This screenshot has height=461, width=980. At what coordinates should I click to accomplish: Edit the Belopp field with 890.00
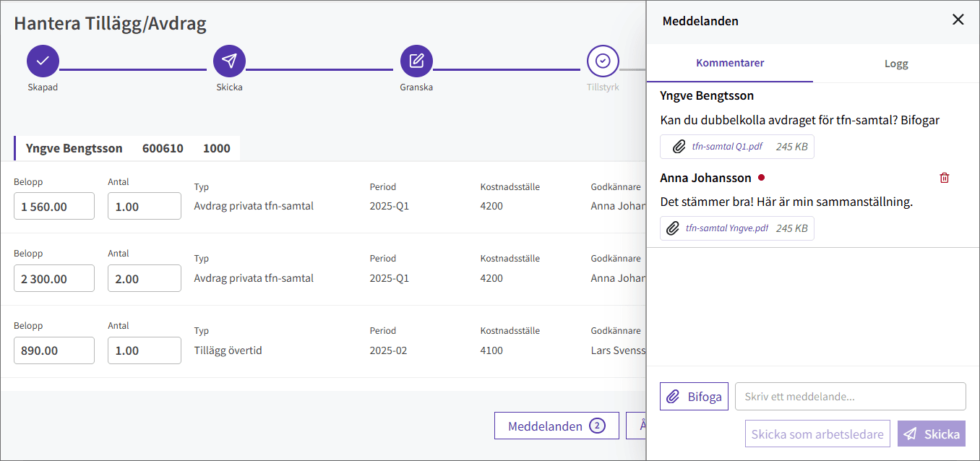[x=54, y=350]
